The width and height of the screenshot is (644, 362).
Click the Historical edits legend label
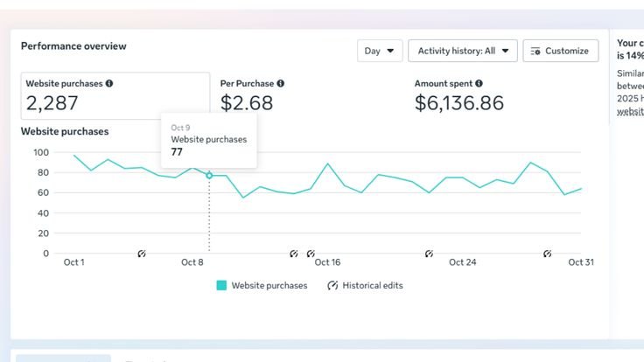tap(373, 285)
